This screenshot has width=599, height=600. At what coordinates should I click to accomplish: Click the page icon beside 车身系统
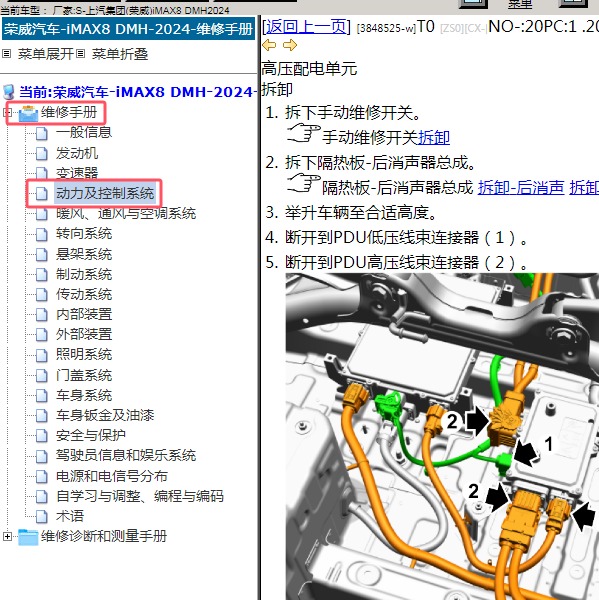42,396
